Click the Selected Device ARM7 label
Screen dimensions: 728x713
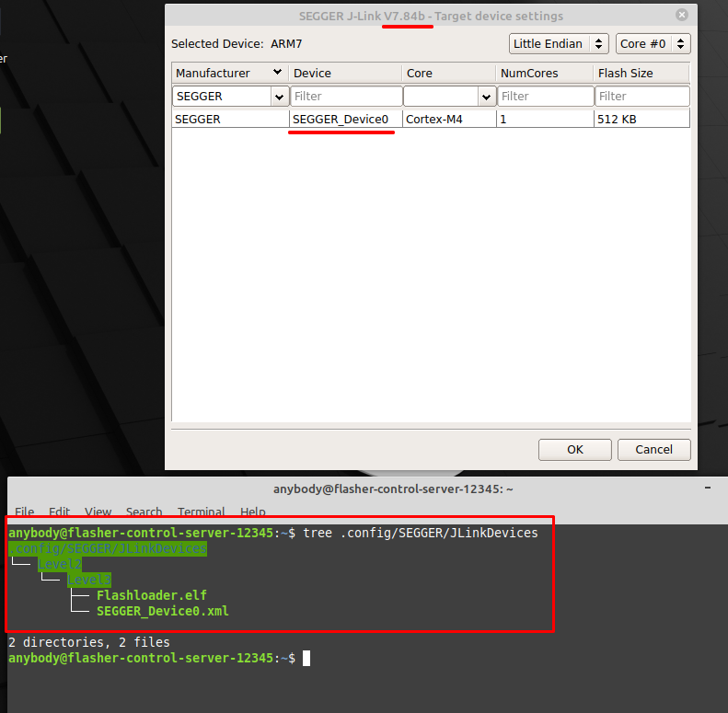[237, 43]
